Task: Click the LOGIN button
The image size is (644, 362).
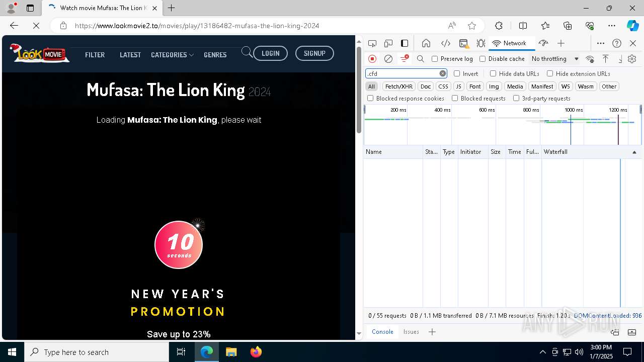Action: pos(270,53)
